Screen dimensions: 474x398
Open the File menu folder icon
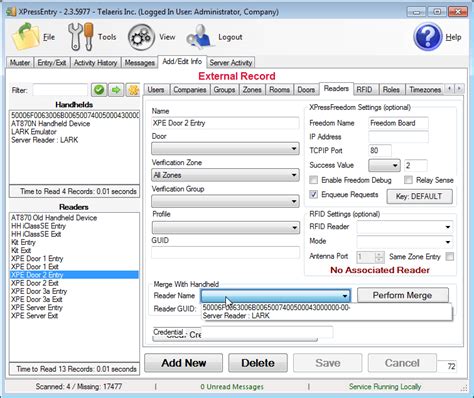[25, 37]
